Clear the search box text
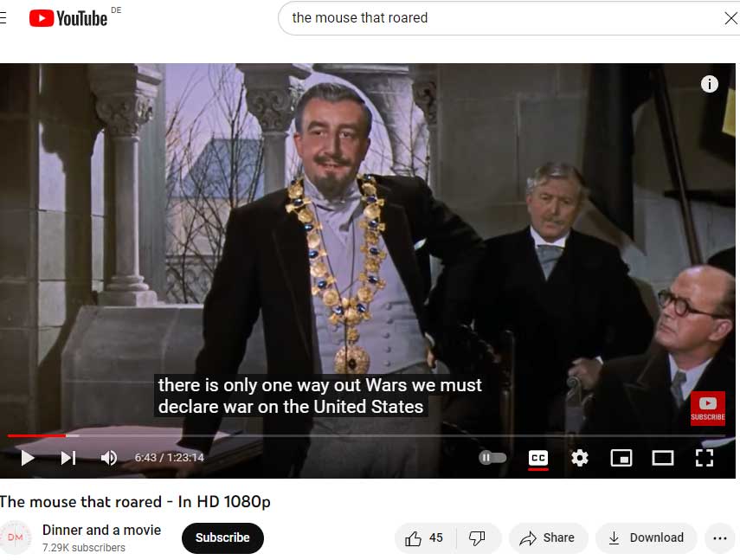The height and width of the screenshot is (560, 740). (730, 18)
